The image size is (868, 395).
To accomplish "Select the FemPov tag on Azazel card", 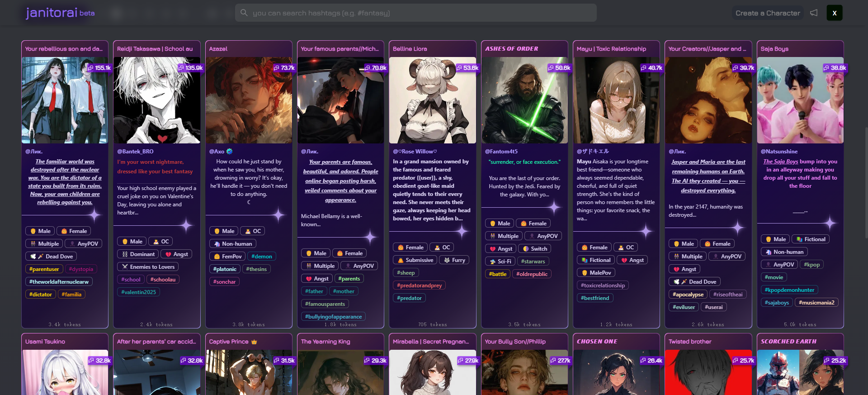I will click(227, 257).
